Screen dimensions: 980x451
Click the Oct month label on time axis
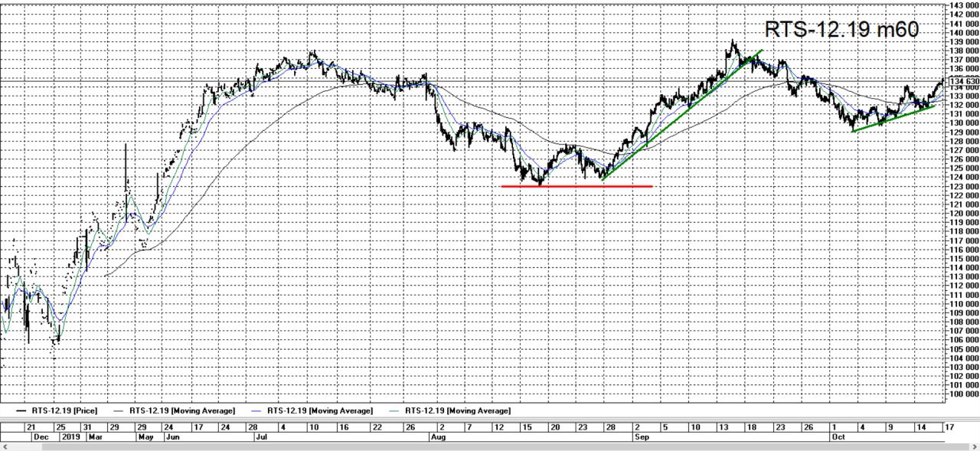pos(838,437)
